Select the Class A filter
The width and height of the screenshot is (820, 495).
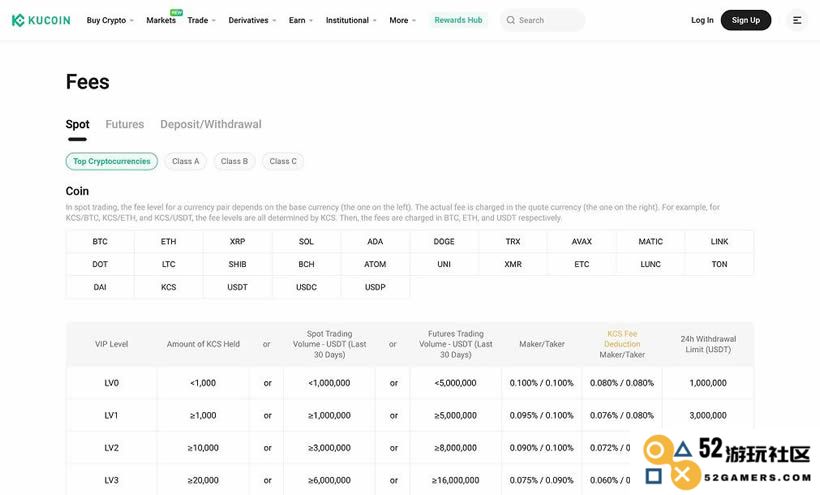click(x=186, y=162)
